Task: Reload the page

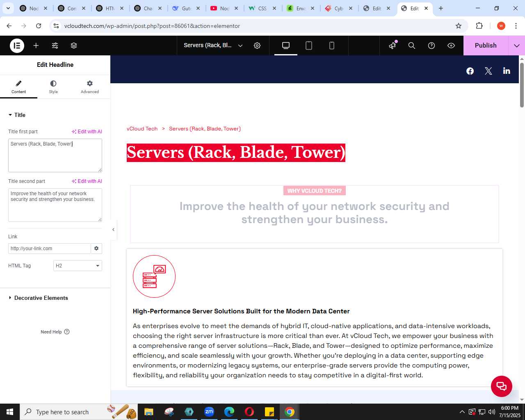Action: click(x=39, y=26)
